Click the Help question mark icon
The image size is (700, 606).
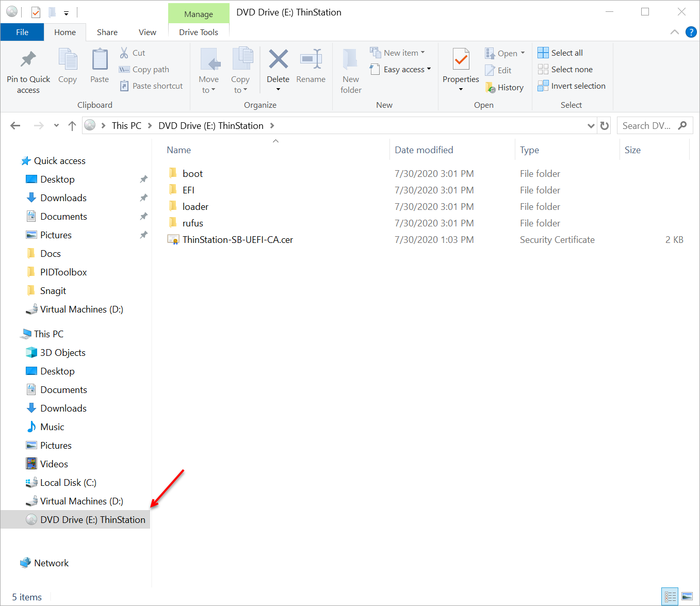(691, 32)
